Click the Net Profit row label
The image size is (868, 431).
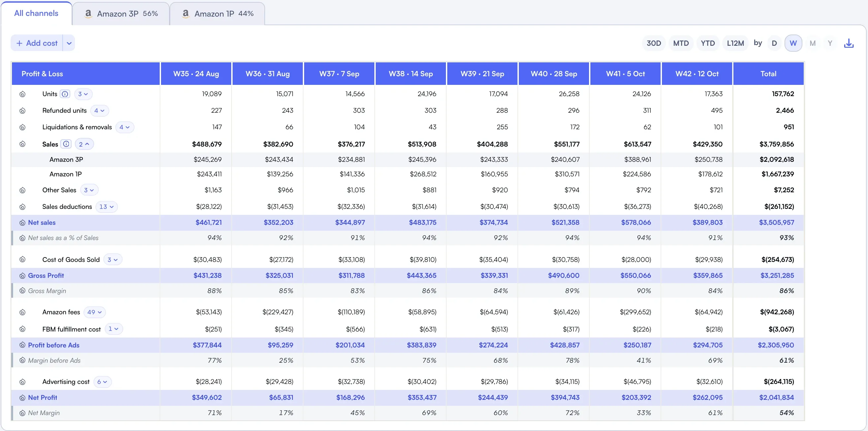tap(42, 398)
